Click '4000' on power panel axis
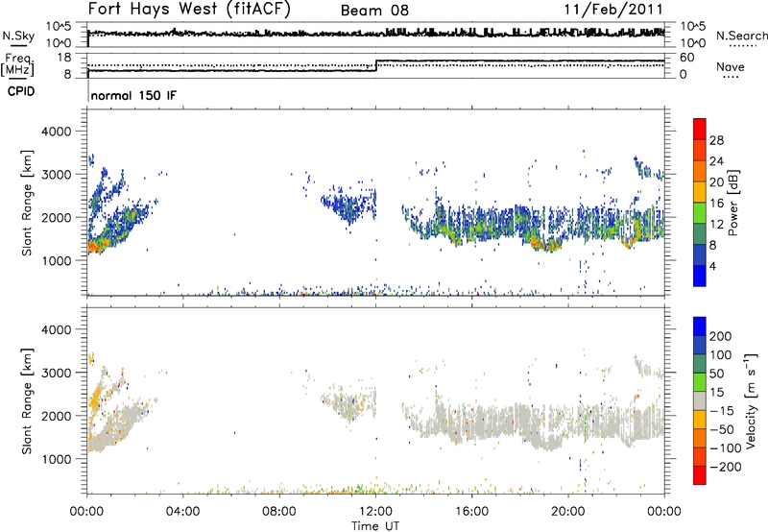The width and height of the screenshot is (768, 532). coord(56,132)
